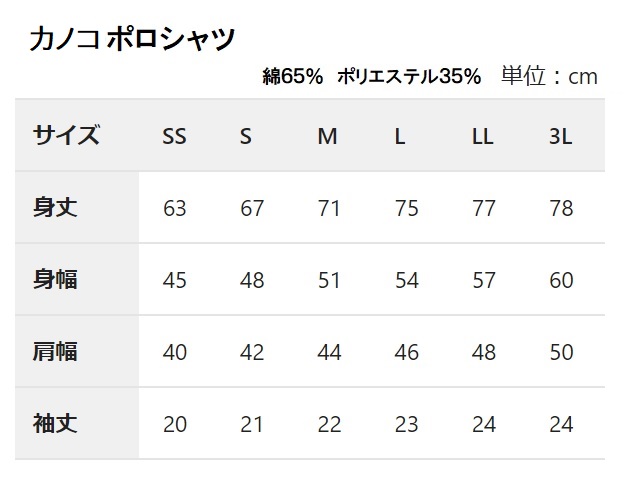The width and height of the screenshot is (634, 484).
Task: Click the カノコ ポロシャツ title
Action: tap(132, 39)
